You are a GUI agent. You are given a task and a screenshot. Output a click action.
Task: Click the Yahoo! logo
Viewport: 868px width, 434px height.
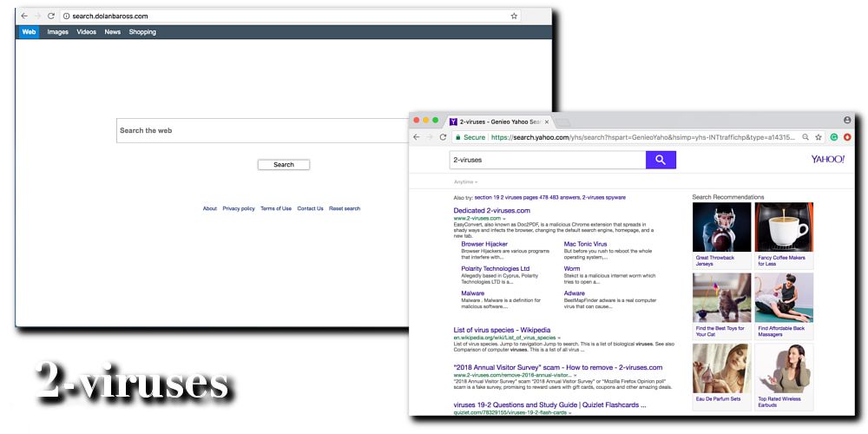tap(827, 160)
